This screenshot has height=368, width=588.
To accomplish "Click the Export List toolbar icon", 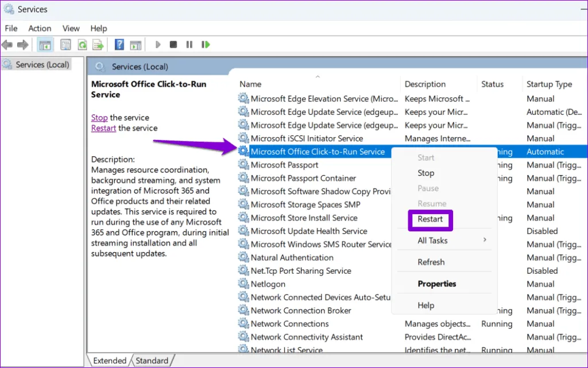I will point(98,45).
